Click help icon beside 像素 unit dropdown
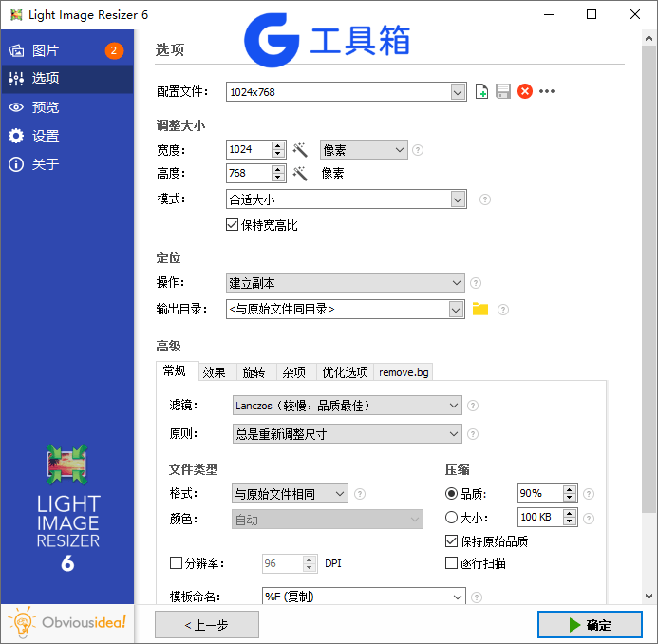The height and width of the screenshot is (644, 658). pyautogui.click(x=418, y=150)
